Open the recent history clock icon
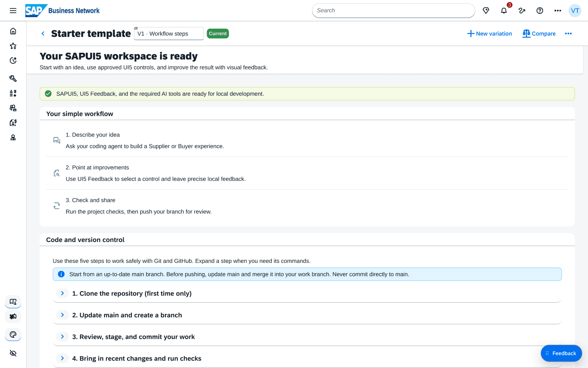 (13, 61)
